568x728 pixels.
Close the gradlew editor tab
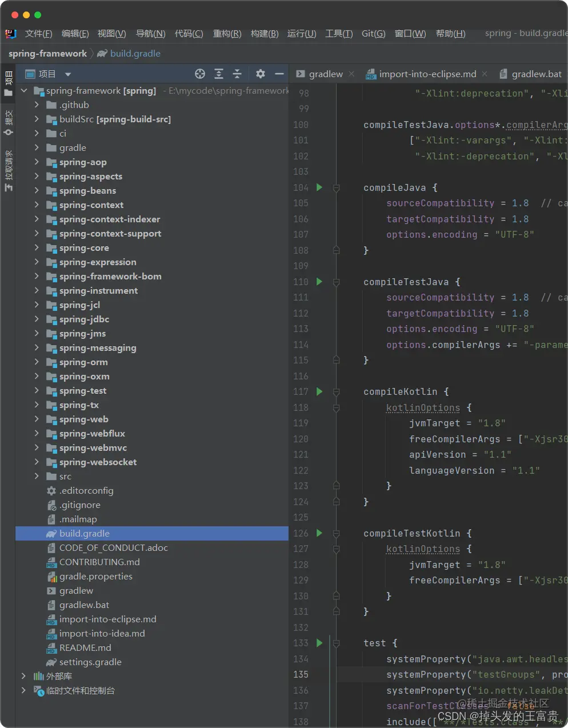coord(351,74)
